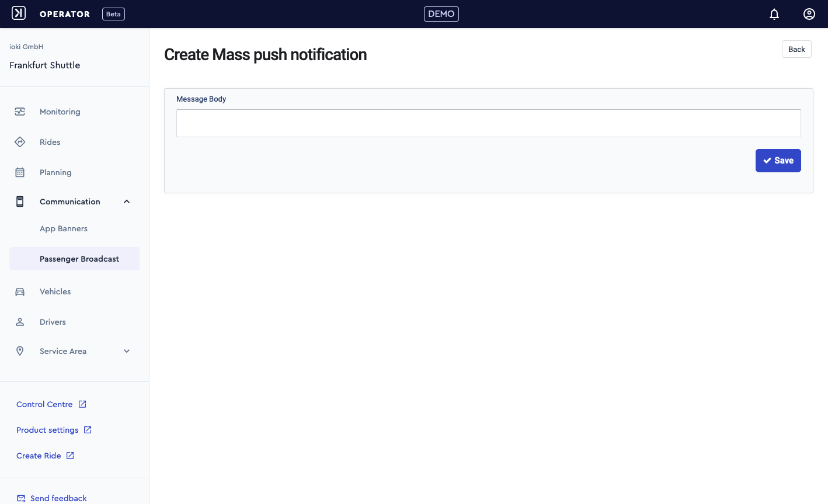Click the Rides route icon
The height and width of the screenshot is (504, 828).
pyautogui.click(x=20, y=142)
